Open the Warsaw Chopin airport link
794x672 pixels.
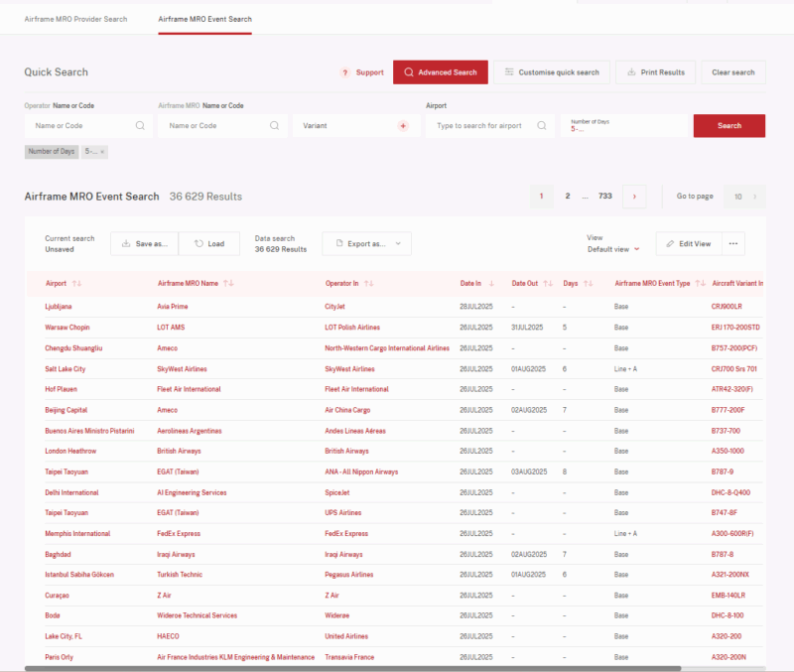pyautogui.click(x=67, y=327)
